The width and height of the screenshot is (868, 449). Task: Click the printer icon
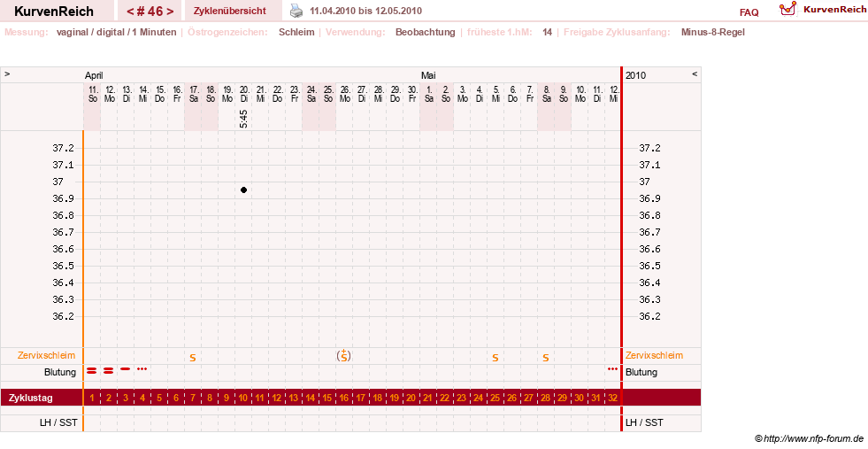point(296,11)
